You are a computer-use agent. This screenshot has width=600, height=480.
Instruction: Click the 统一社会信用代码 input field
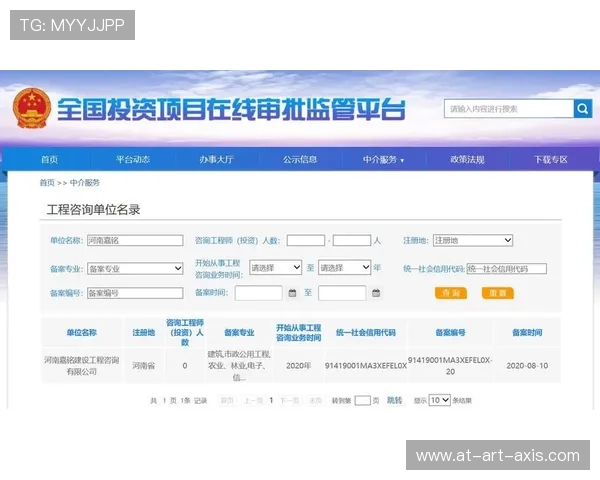point(507,269)
